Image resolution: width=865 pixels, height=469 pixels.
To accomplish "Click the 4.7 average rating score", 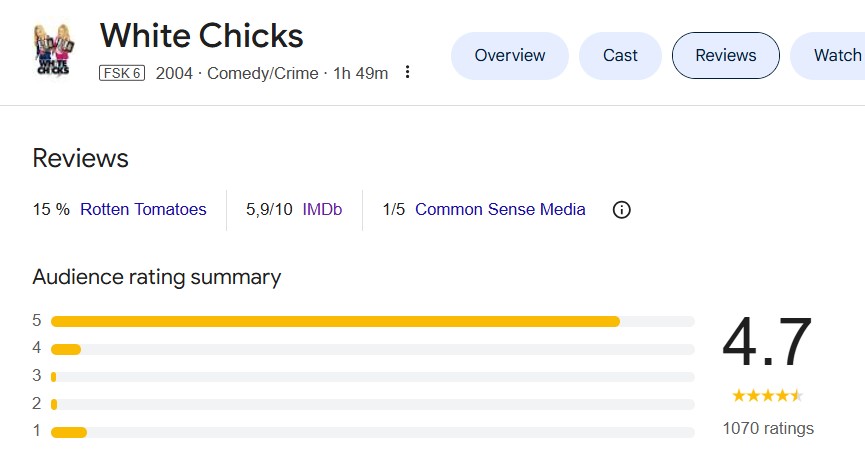I will pyautogui.click(x=767, y=344).
